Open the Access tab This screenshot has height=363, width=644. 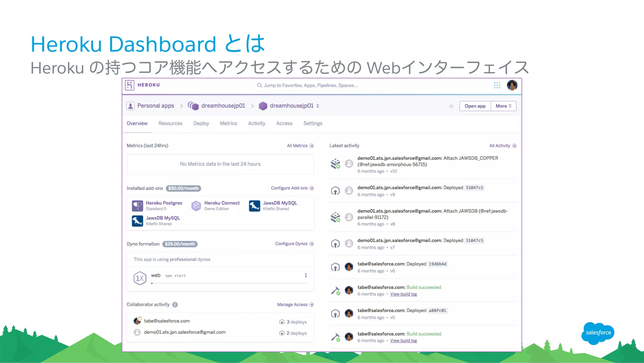pos(284,123)
